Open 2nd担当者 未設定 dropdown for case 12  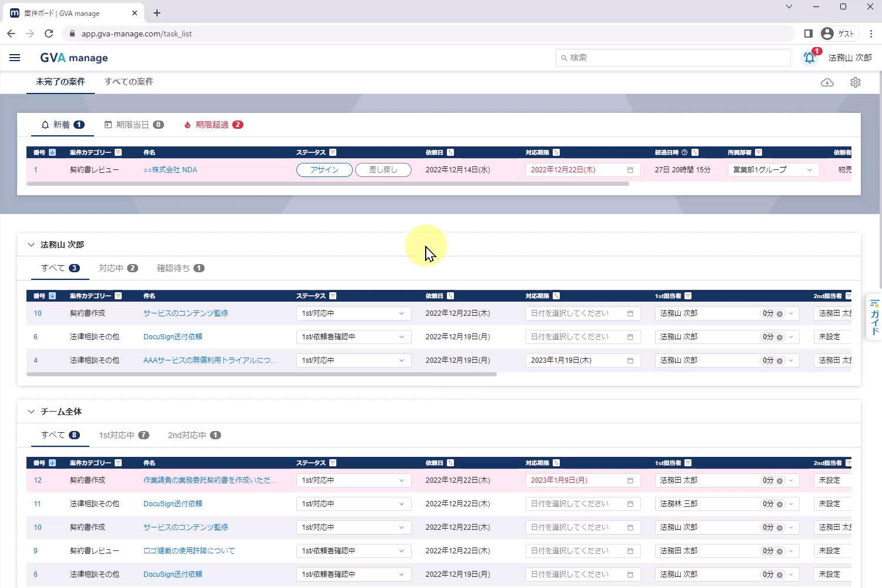[x=833, y=480]
